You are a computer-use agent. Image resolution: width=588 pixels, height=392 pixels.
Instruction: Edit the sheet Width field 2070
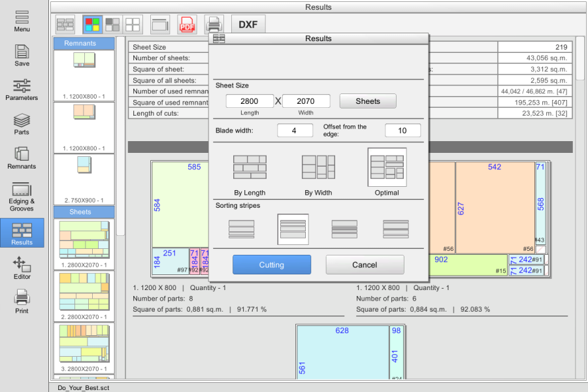(306, 101)
